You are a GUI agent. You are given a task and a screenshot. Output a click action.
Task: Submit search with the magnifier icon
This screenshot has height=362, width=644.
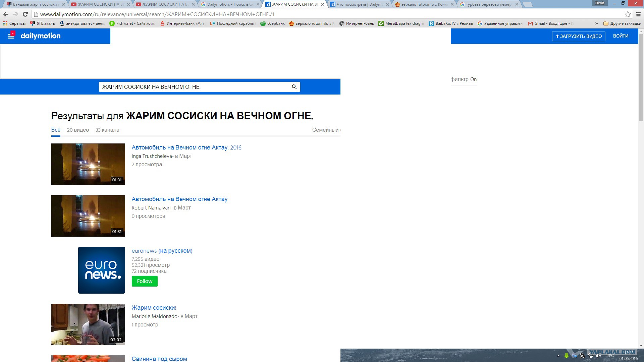(x=294, y=87)
